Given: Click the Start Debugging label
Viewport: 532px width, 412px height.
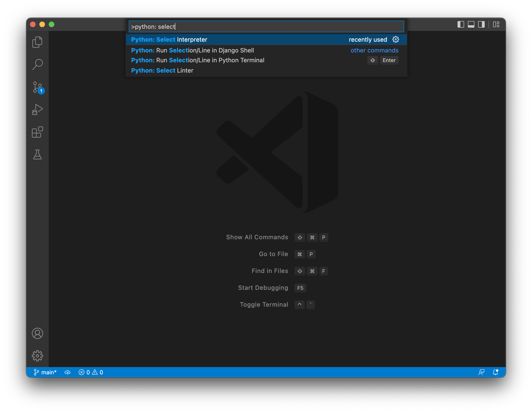Looking at the screenshot, I should pos(263,288).
